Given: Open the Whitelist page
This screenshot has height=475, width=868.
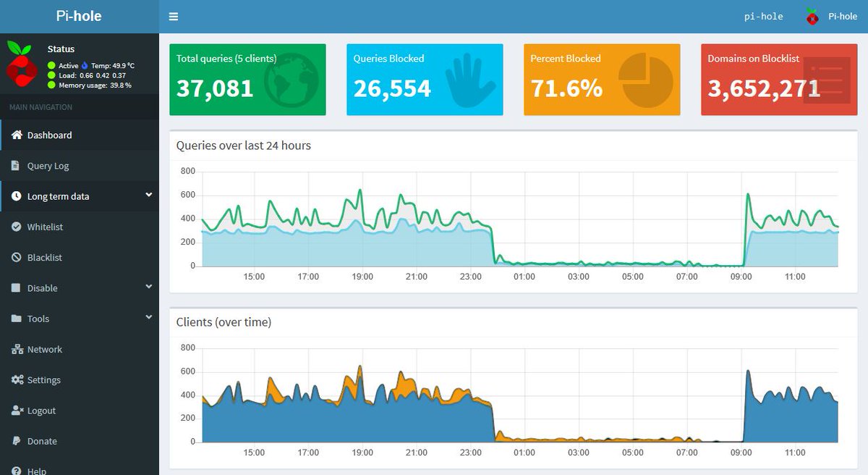Looking at the screenshot, I should pyautogui.click(x=80, y=227).
